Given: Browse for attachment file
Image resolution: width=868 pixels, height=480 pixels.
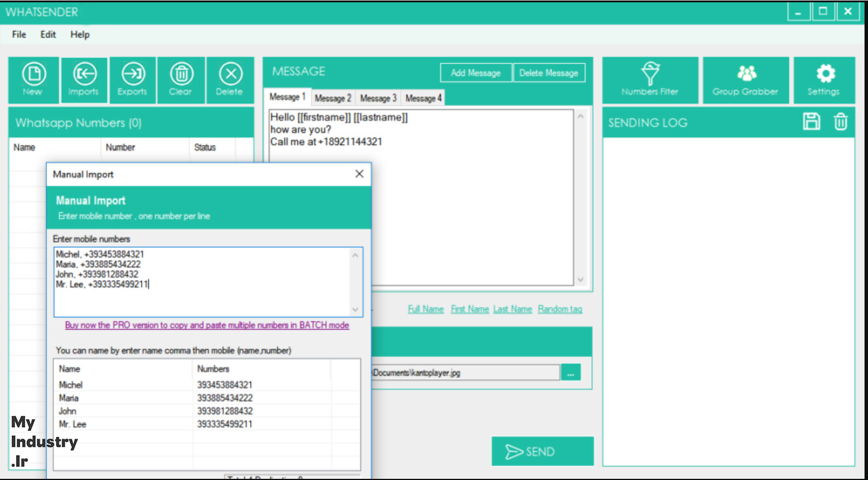Looking at the screenshot, I should tap(571, 373).
